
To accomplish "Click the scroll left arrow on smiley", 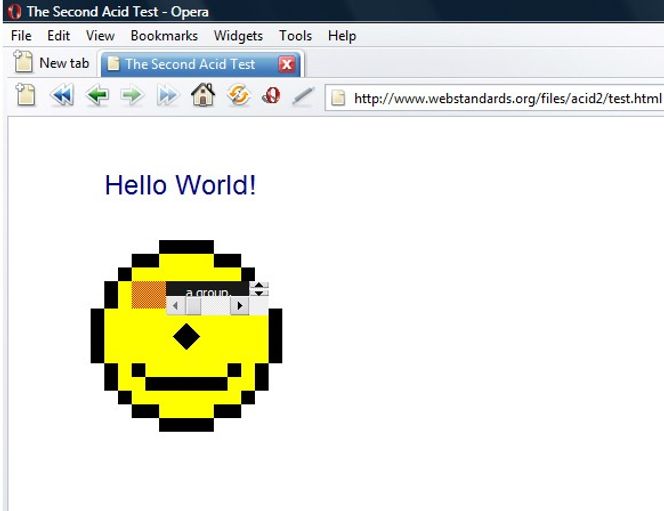I will point(175,305).
